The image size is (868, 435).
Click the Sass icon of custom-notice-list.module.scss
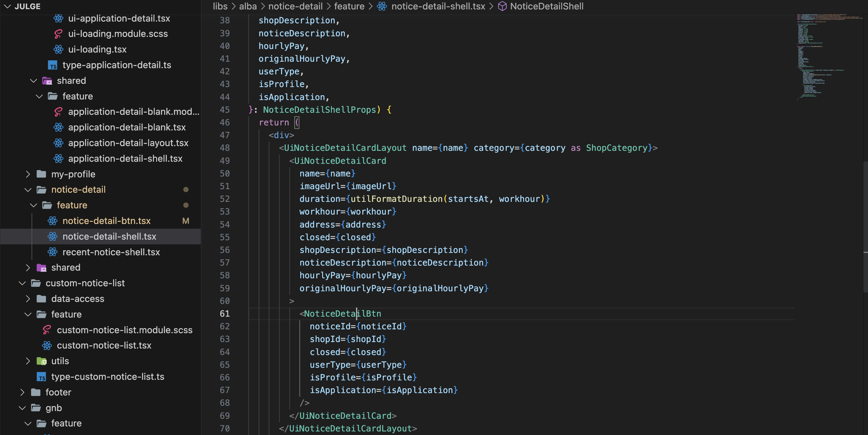point(47,330)
